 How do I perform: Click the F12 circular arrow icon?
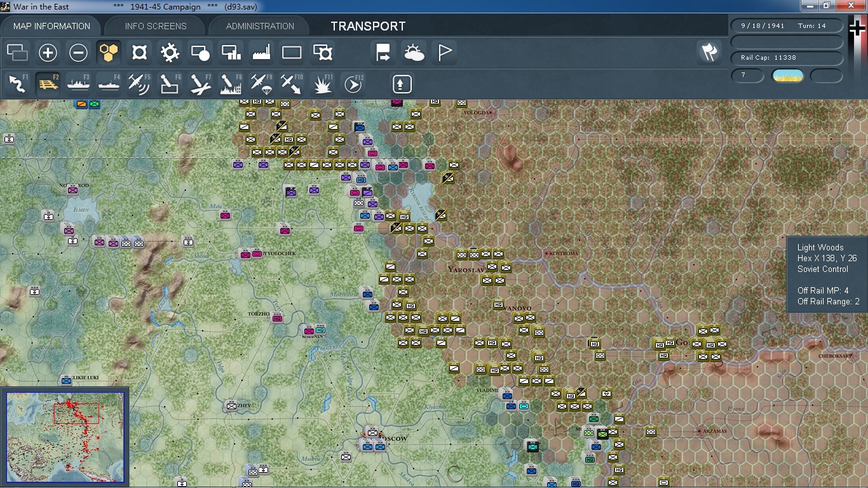coord(353,84)
